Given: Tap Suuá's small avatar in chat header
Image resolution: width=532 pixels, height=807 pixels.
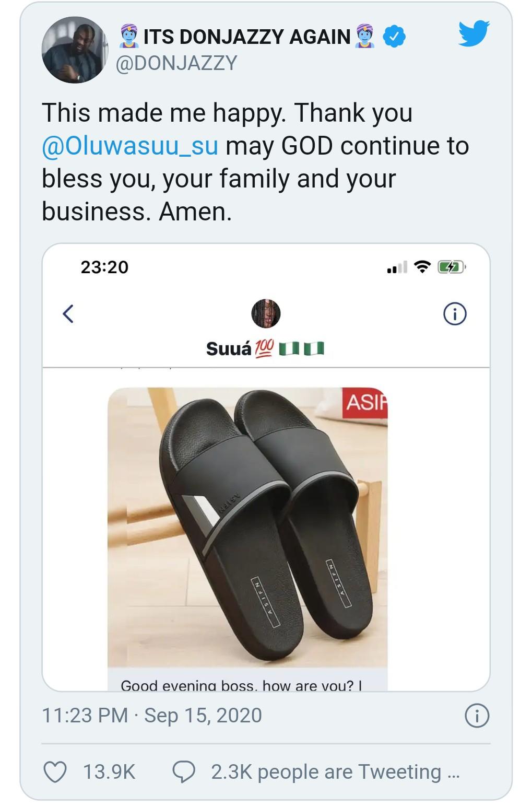Looking at the screenshot, I should (266, 314).
